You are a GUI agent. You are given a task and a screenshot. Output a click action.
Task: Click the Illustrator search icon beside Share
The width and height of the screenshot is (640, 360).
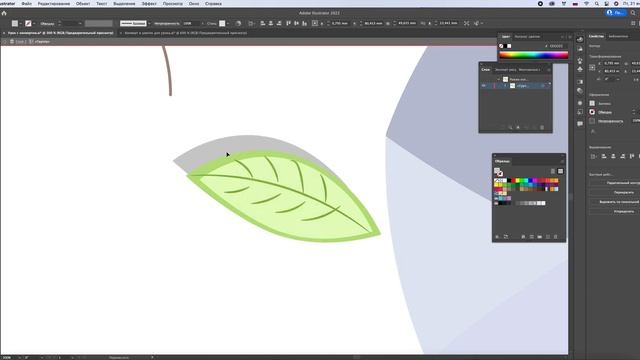point(633,13)
